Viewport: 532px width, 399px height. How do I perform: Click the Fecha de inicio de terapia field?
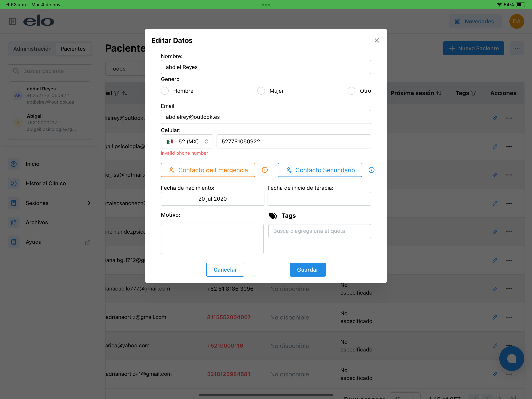click(x=319, y=199)
